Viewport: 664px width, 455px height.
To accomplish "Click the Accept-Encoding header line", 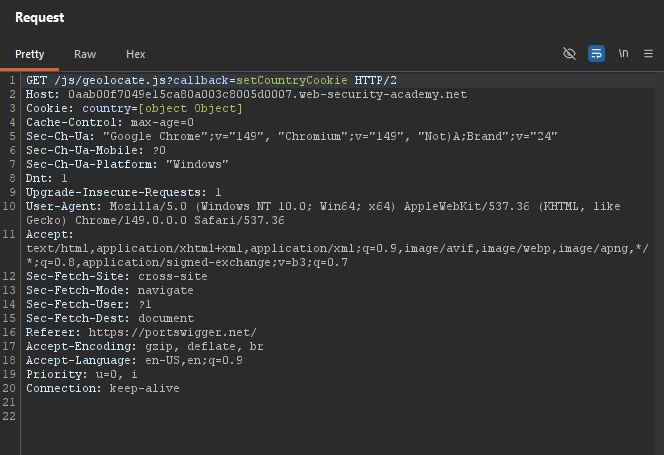I will tap(144, 346).
